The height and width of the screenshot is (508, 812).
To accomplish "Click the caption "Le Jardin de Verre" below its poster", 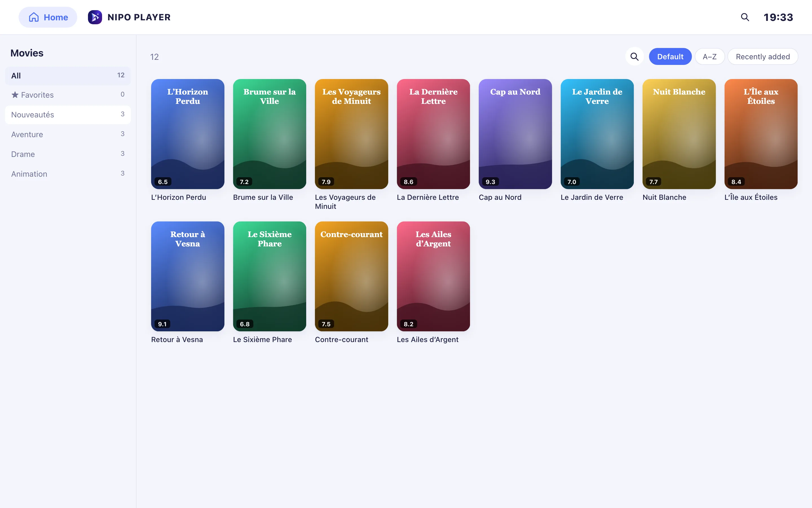I will point(592,198).
